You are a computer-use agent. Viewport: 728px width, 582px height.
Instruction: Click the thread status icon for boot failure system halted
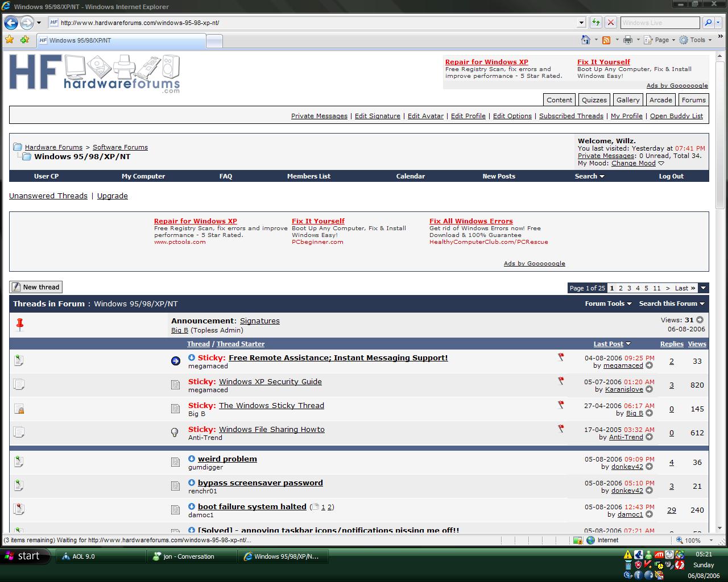(19, 509)
